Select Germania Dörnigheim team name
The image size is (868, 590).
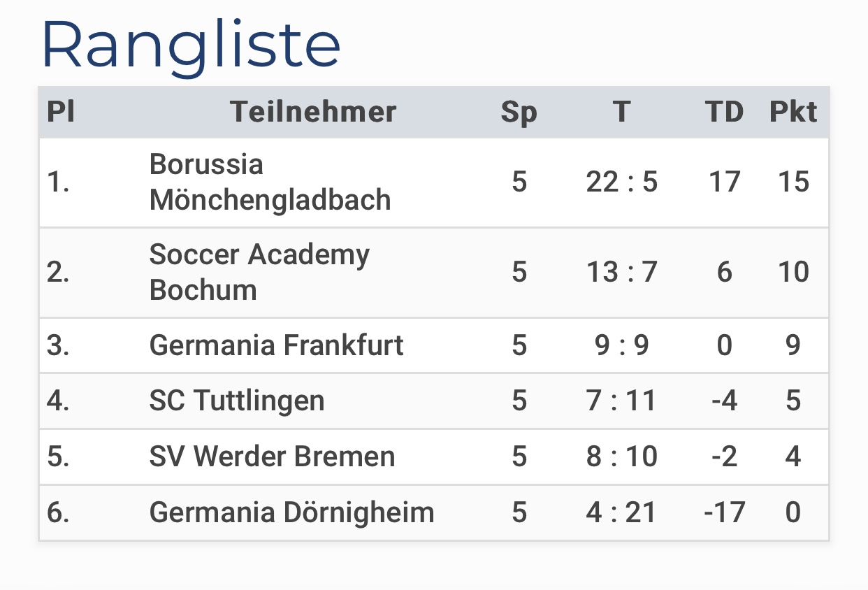tap(291, 513)
